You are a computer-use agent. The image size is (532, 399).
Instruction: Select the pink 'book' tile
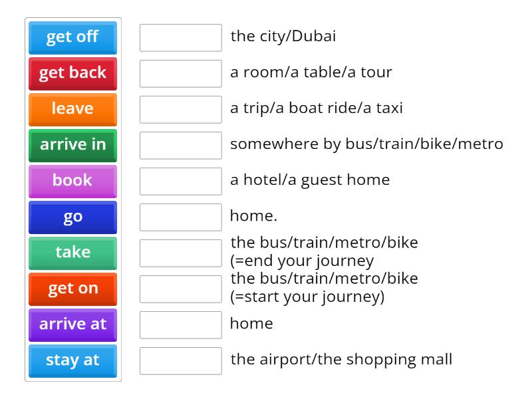pos(72,181)
